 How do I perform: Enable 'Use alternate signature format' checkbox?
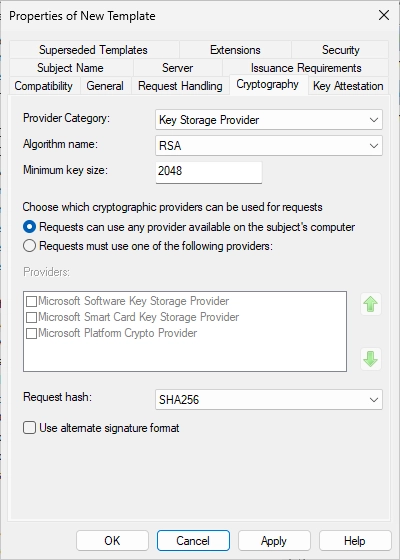[x=29, y=428]
